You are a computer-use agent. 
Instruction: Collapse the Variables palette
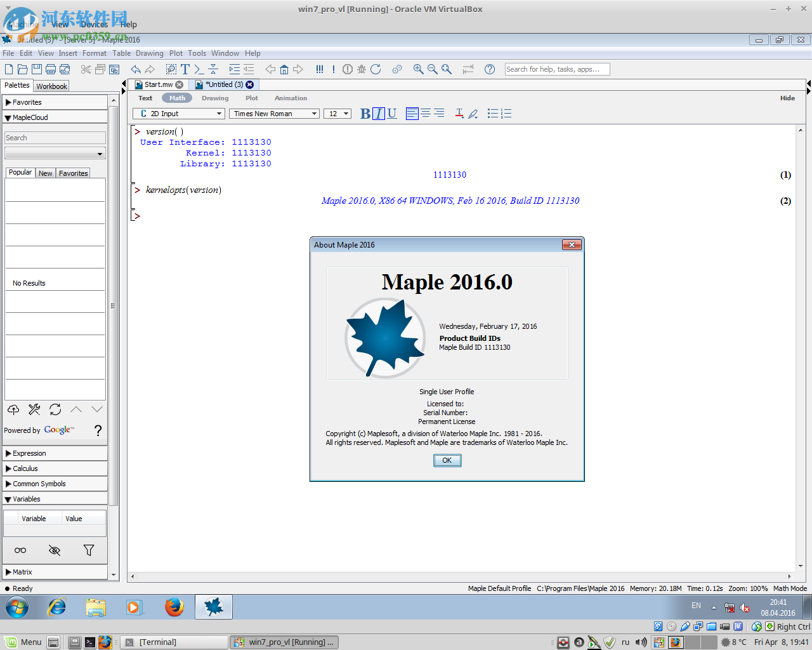click(55, 499)
